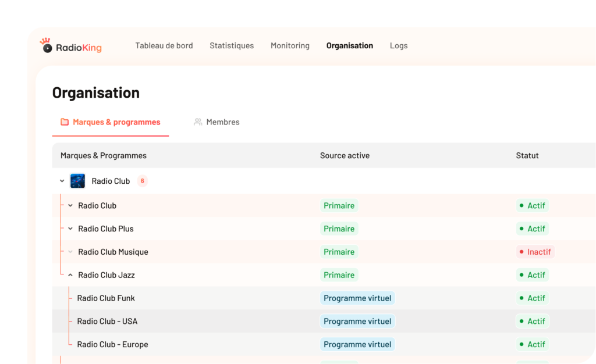Click the Radio Club brand thumbnail

77,181
